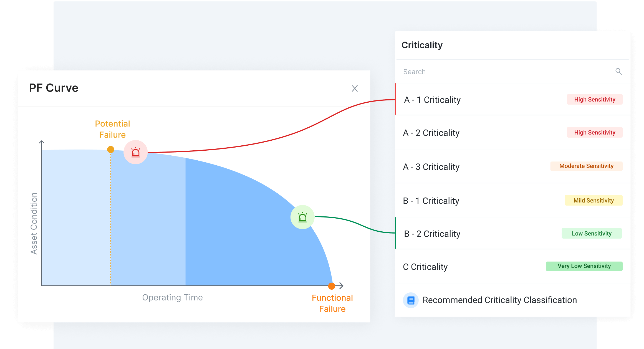
Task: Close the PF Curve dialog with the X
Action: click(x=355, y=88)
